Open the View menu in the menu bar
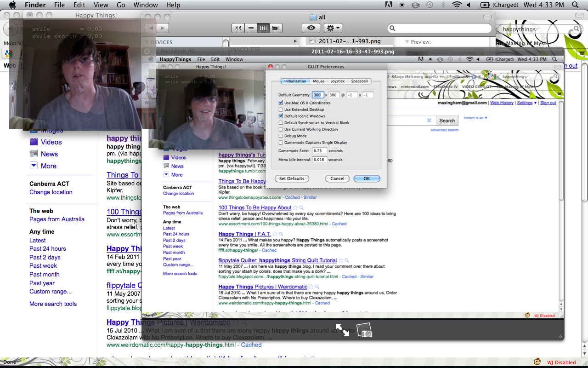588x368 pixels. coord(101,5)
